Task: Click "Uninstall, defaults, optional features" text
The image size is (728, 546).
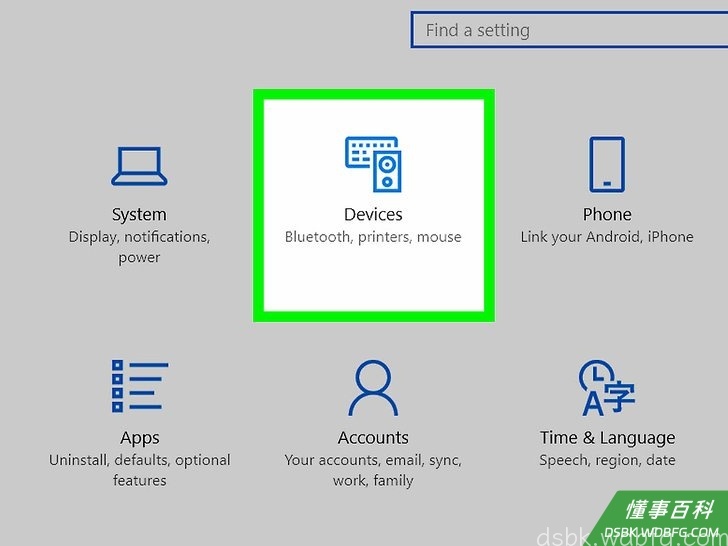Action: tap(140, 470)
